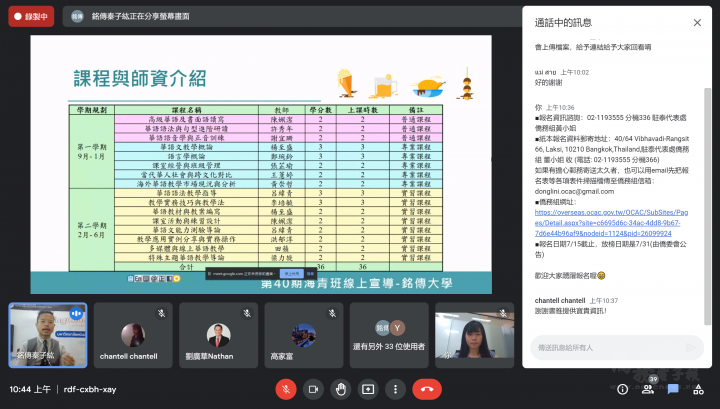Click the presenter avatar in sharing banner
Screen dimensions: 720x409
[x=77, y=17]
